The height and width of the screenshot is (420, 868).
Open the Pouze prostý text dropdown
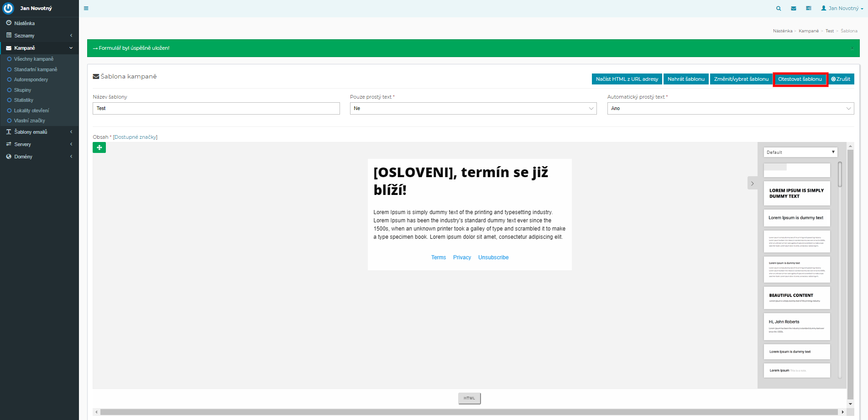point(473,108)
